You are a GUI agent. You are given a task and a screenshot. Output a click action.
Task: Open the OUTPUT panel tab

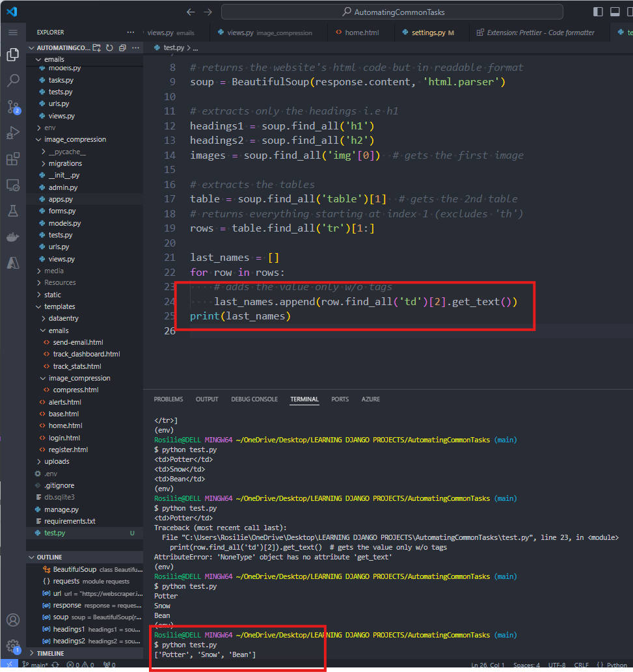point(207,399)
